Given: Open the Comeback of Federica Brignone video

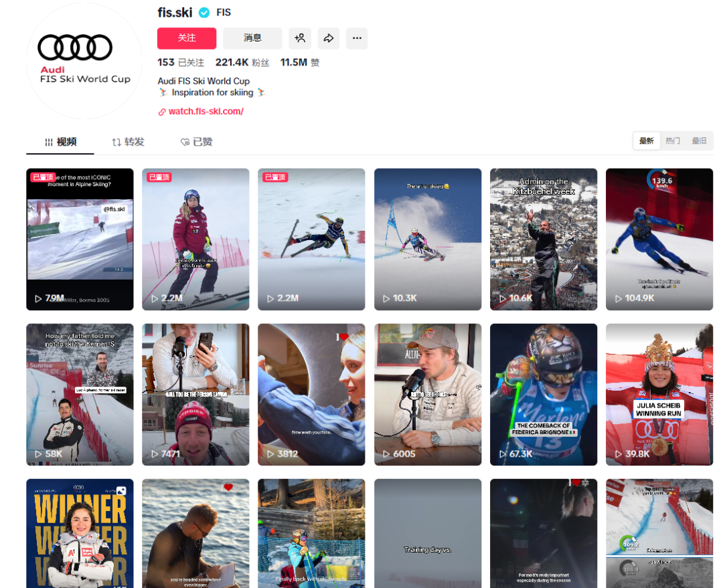Looking at the screenshot, I should (543, 395).
